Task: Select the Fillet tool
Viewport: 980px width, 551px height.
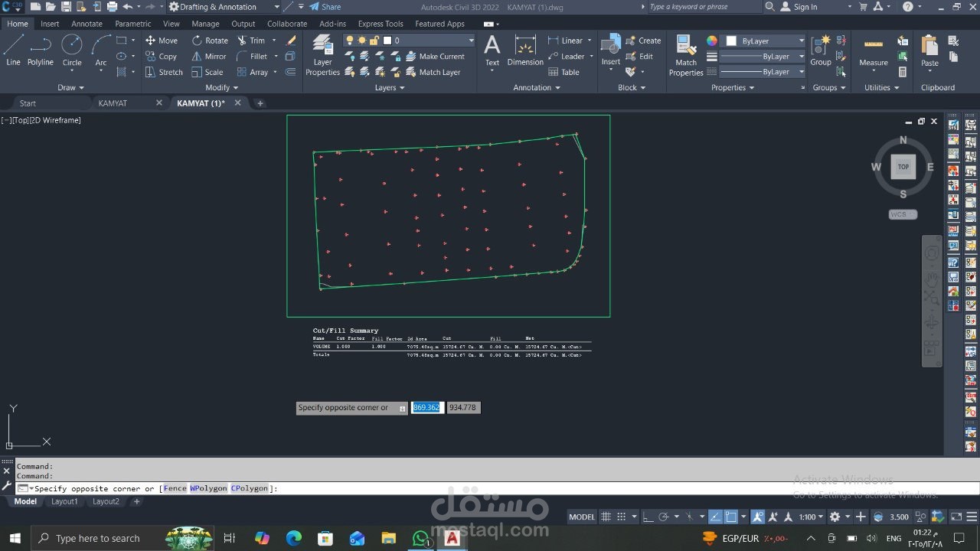Action: pos(253,57)
